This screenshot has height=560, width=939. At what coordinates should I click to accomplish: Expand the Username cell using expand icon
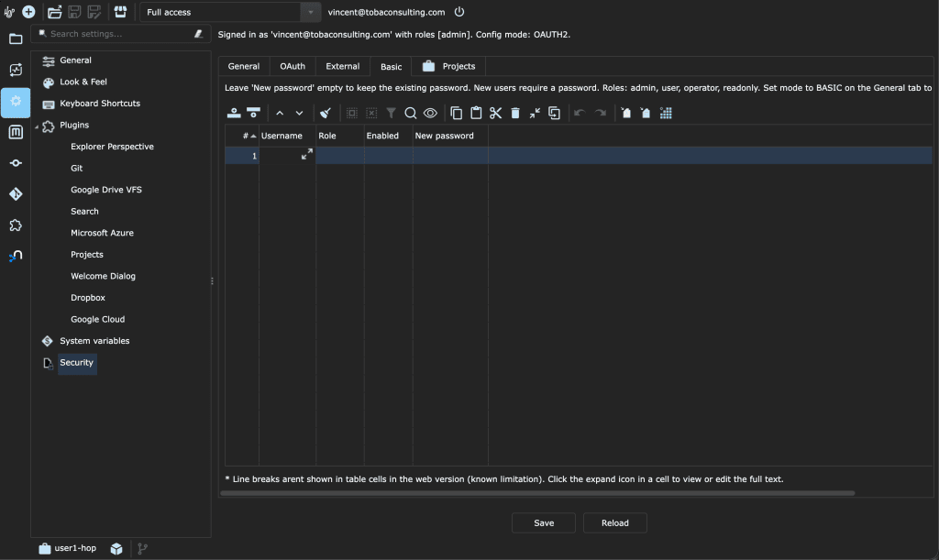coord(306,154)
